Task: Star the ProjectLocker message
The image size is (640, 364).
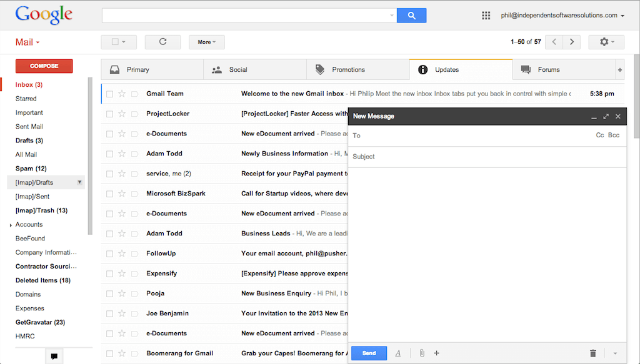Action: [122, 114]
